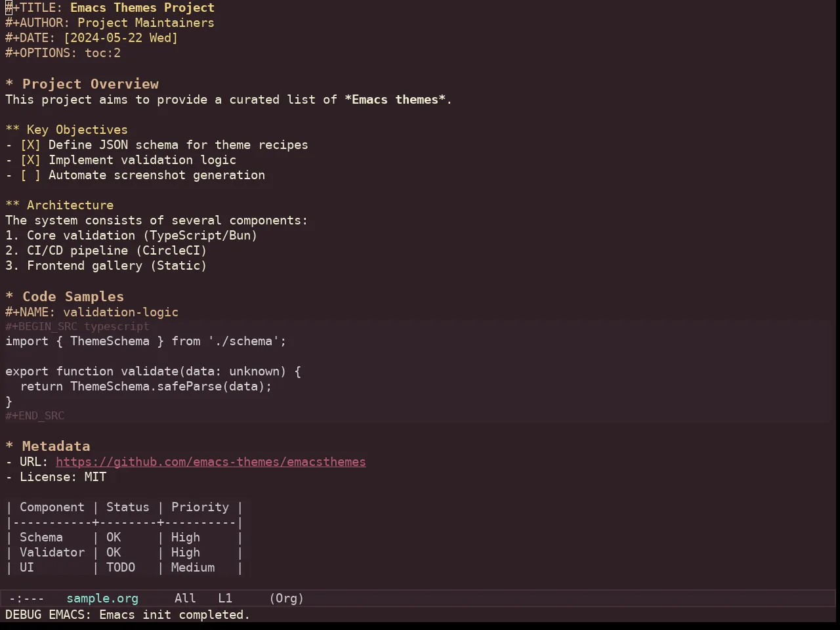Click the (Org) major mode indicator
840x630 pixels.
click(x=287, y=598)
